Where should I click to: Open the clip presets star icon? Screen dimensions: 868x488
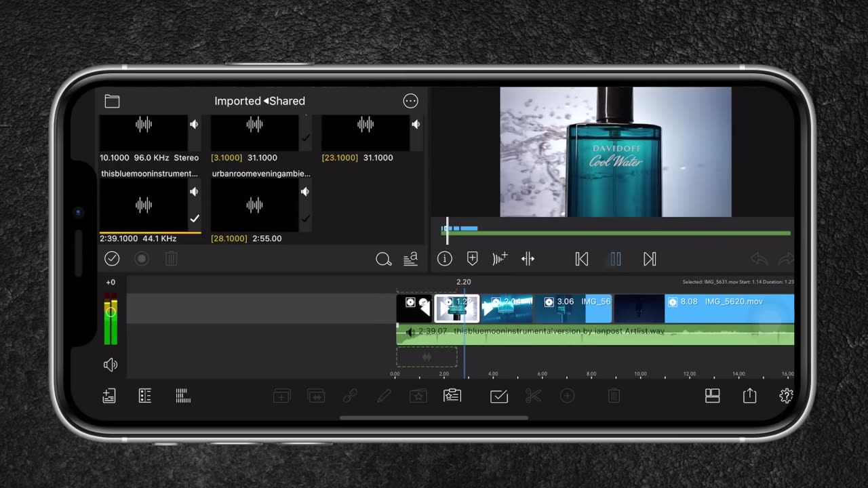click(418, 396)
